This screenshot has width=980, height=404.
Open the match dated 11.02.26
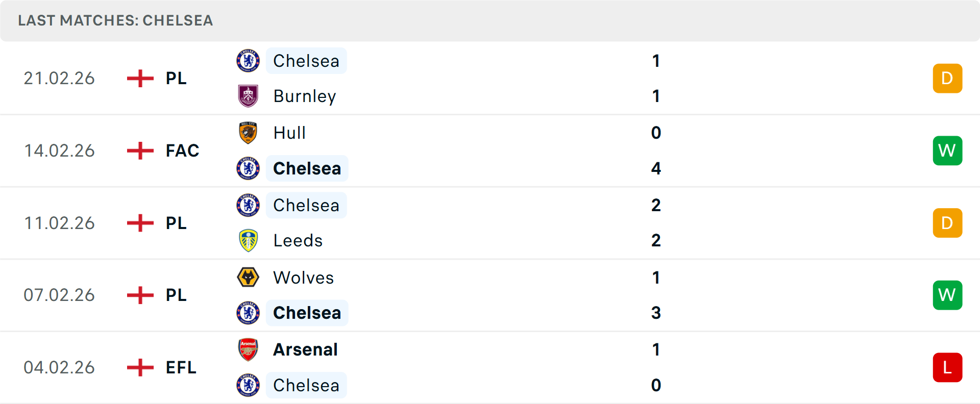pyautogui.click(x=490, y=223)
